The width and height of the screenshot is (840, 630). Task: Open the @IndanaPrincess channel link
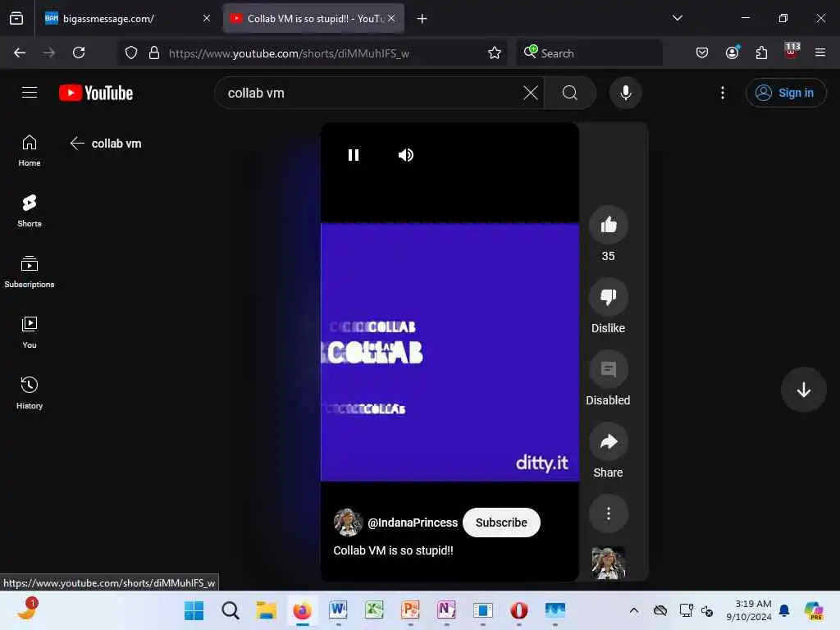(413, 523)
